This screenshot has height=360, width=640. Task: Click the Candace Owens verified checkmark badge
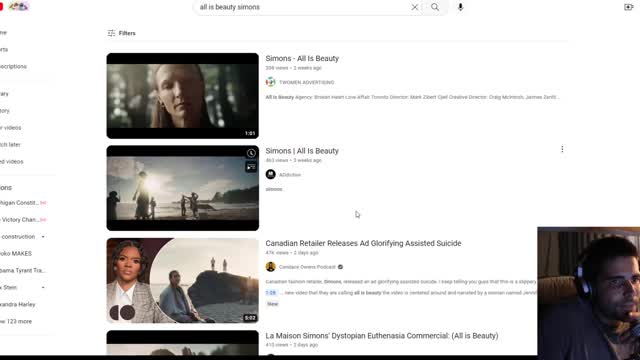click(340, 267)
